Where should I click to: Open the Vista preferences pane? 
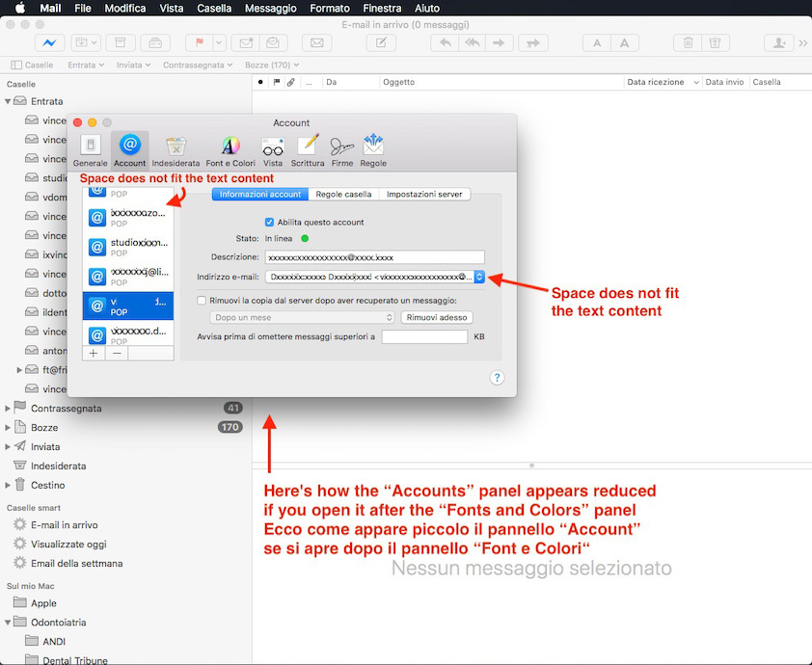point(272,150)
